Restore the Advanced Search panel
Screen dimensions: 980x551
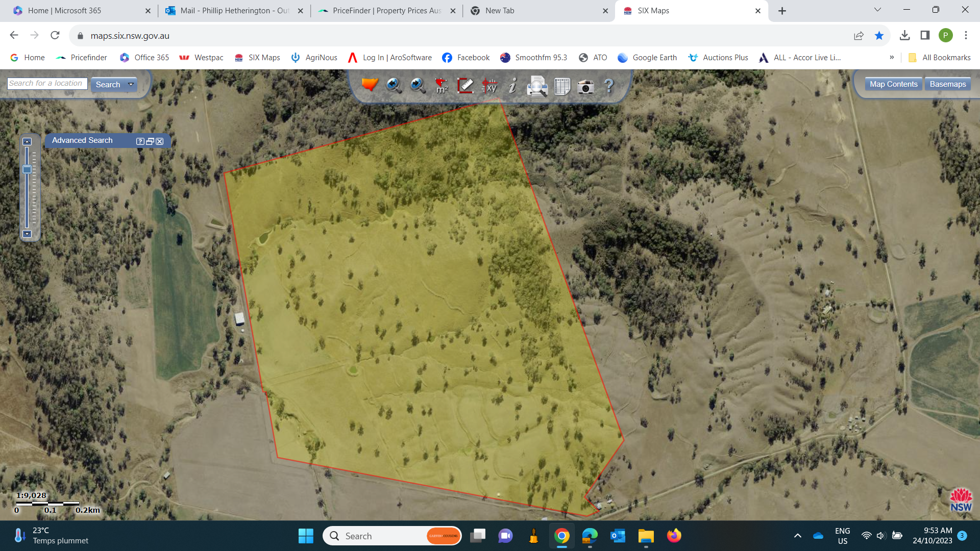(x=150, y=141)
